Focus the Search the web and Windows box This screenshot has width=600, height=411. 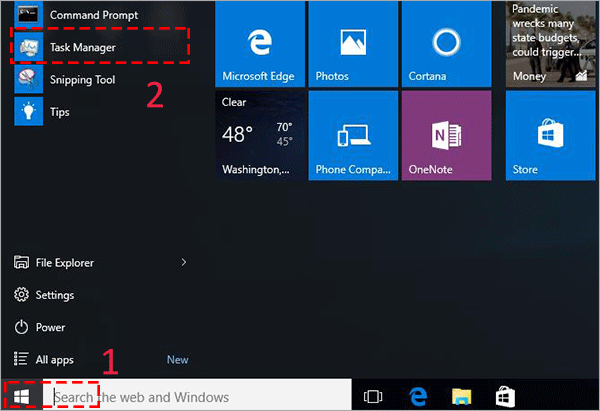pos(197,396)
